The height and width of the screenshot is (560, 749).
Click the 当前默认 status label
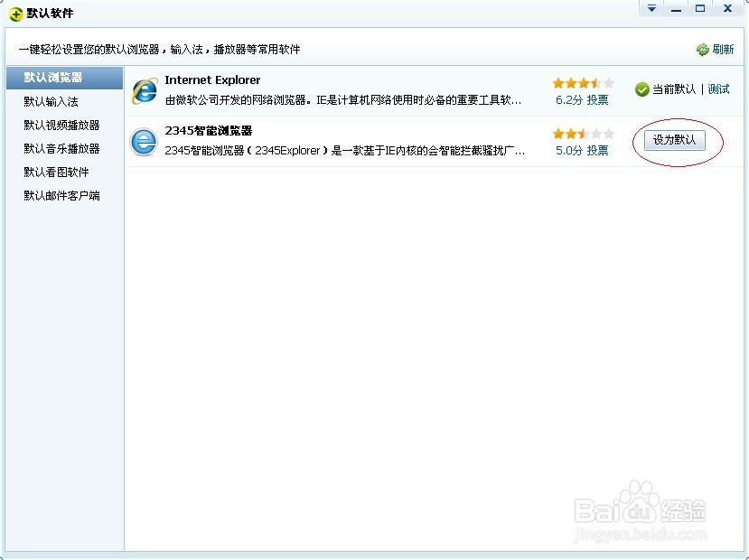coord(674,89)
